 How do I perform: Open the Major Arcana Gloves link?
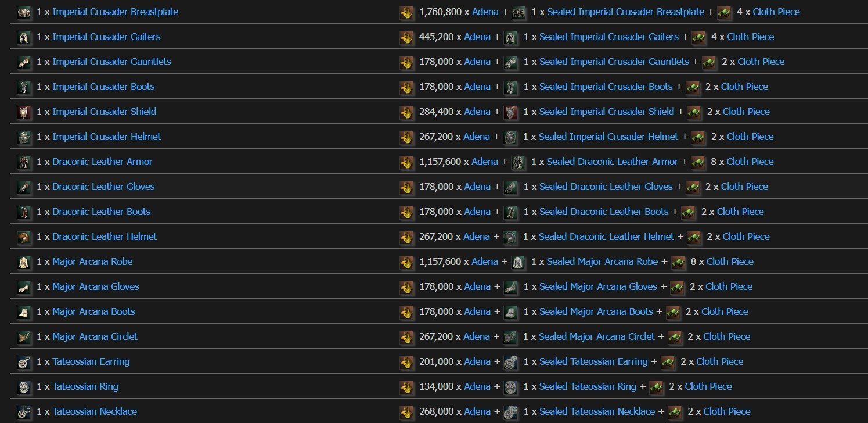coord(96,286)
